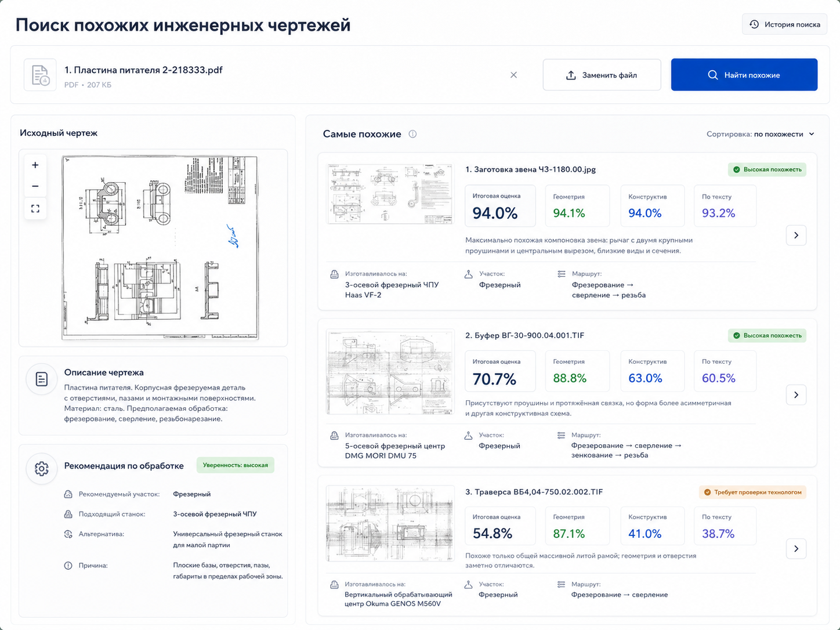The height and width of the screenshot is (630, 840).
Task: Click the Геометрия 94.1% score
Action: pos(577,206)
